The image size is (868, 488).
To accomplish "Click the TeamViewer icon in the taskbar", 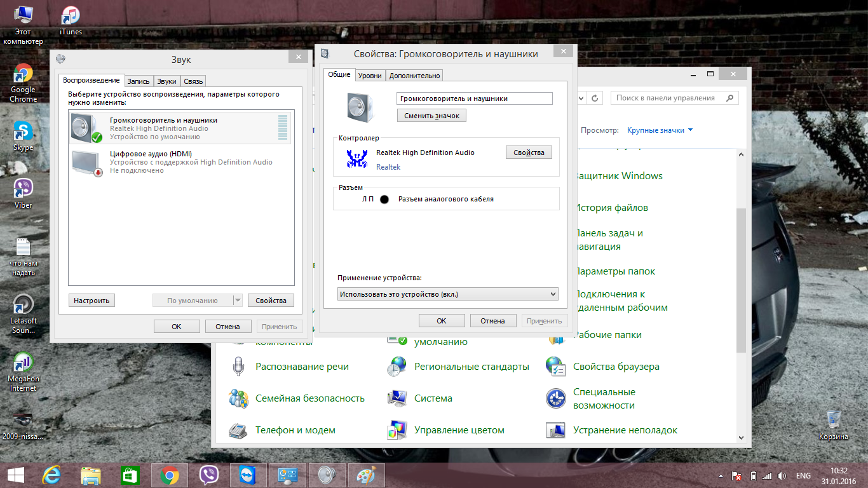I will click(x=248, y=475).
